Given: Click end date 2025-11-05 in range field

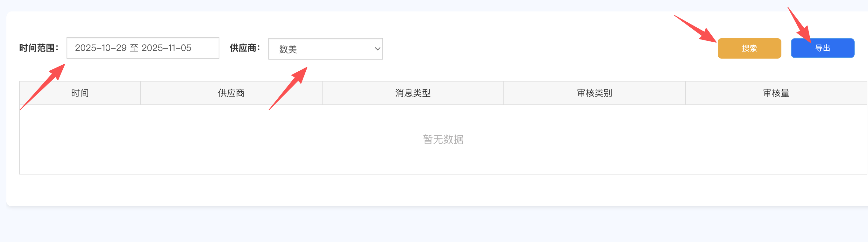Looking at the screenshot, I should click(167, 48).
